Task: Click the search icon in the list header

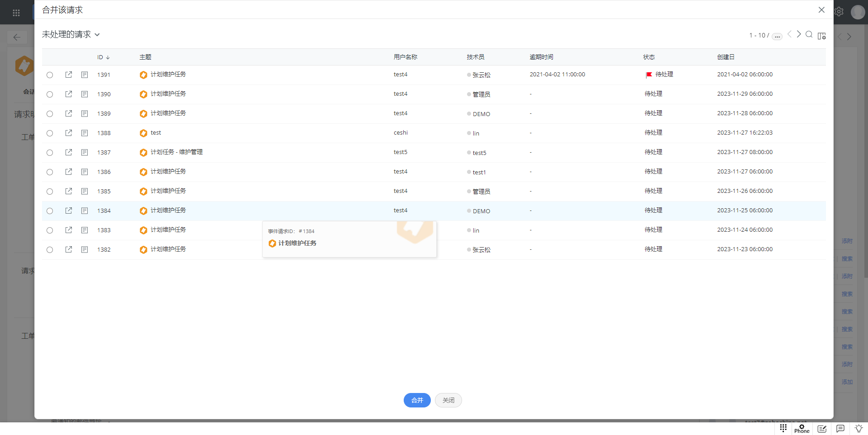Action: (x=809, y=35)
